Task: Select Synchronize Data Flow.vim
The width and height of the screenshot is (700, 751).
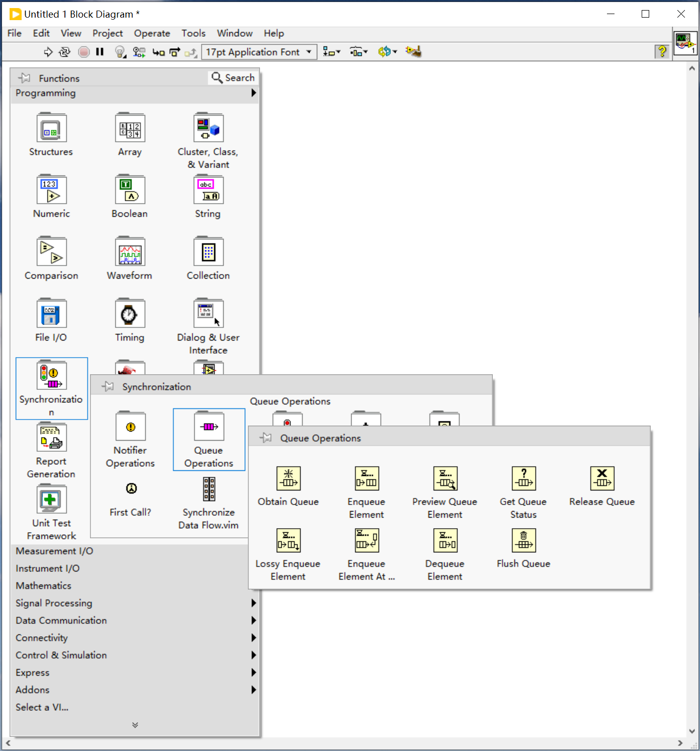Action: (209, 503)
